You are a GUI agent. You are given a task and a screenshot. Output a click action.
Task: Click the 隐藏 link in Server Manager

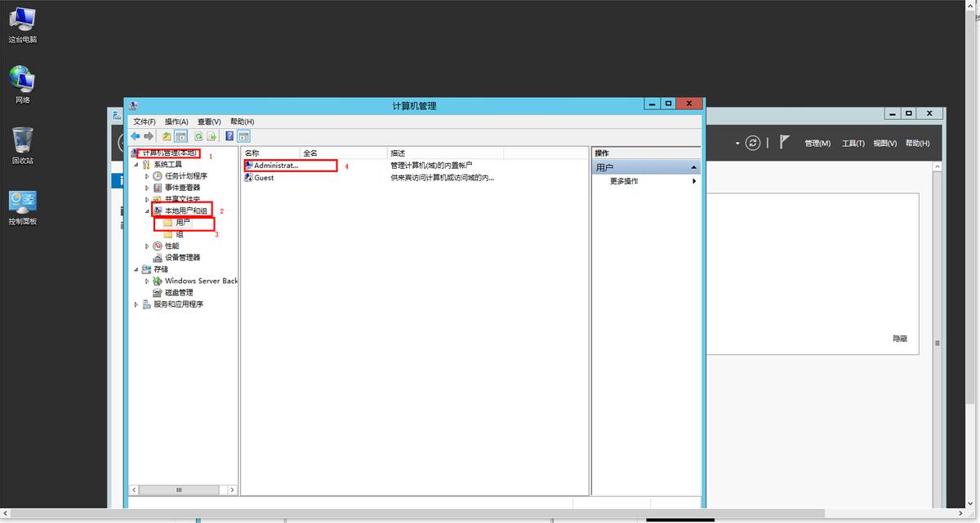900,339
